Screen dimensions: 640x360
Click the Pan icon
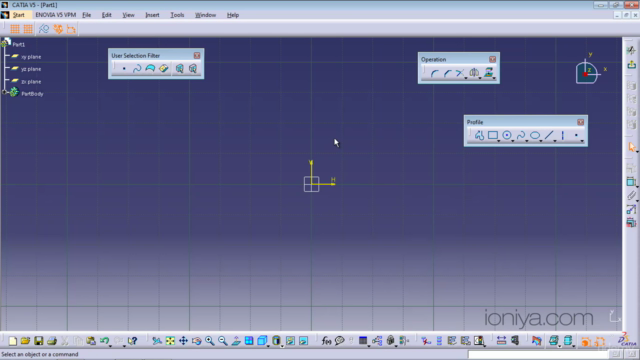pyautogui.click(x=183, y=341)
